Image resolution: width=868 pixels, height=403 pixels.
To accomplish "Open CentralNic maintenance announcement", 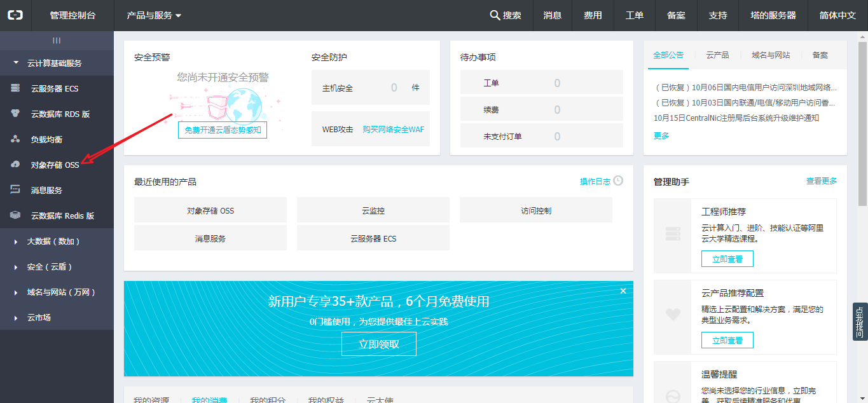I will tap(736, 118).
